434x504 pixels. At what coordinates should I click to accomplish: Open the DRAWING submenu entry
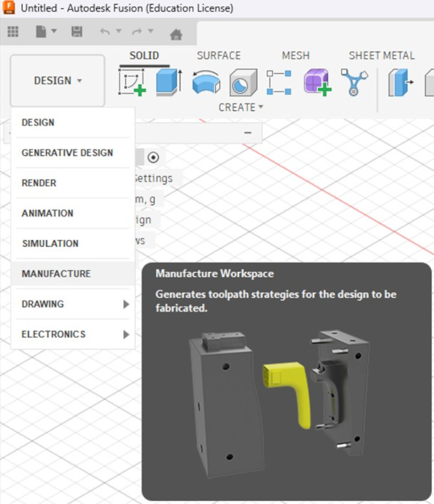click(x=73, y=304)
